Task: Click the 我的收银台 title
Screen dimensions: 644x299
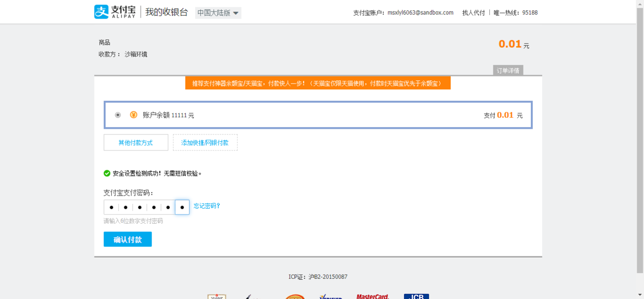Action: pyautogui.click(x=167, y=12)
